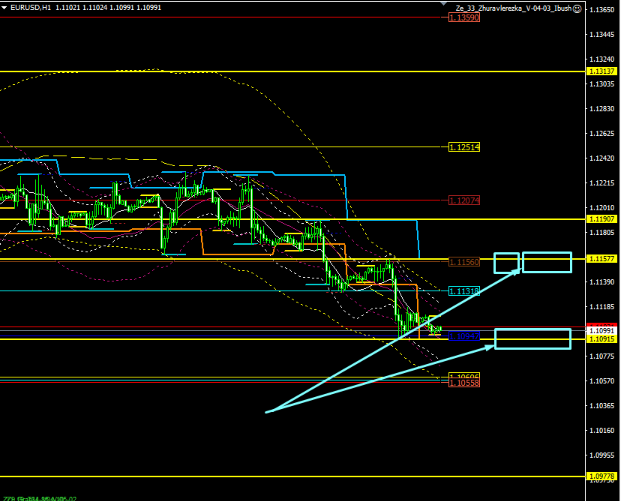The height and width of the screenshot is (501, 621).
Task: Click the yellow 1.11907 price axis tag
Action: (x=602, y=218)
